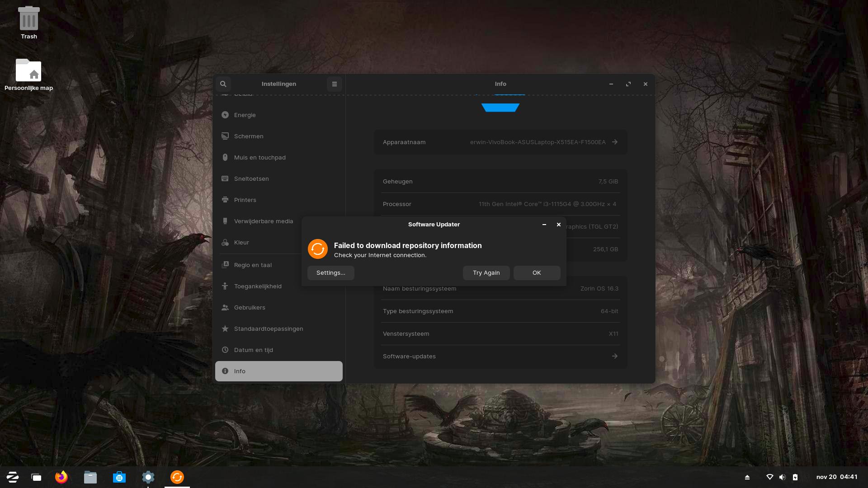Click the Settings gear in taskbar
868x488 pixels.
click(148, 477)
